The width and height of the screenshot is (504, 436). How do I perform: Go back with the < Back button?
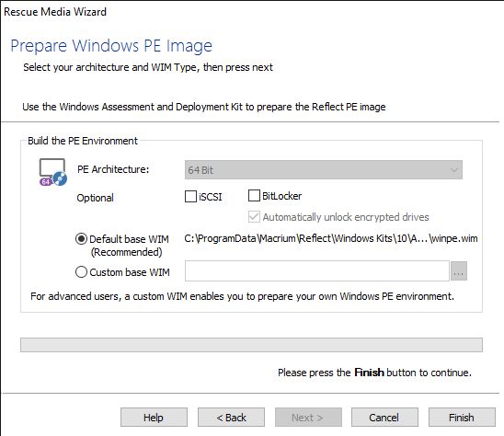231,418
